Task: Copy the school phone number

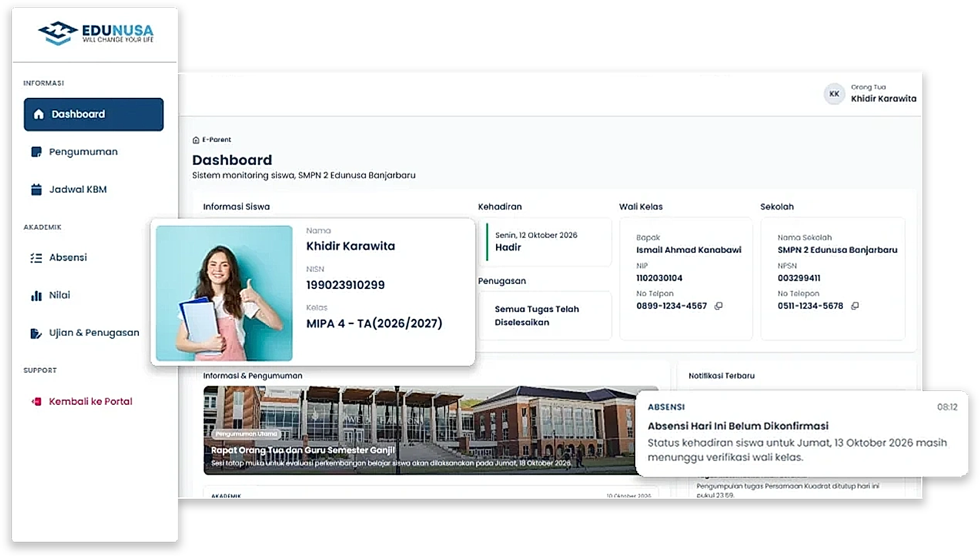Action: [x=855, y=306]
